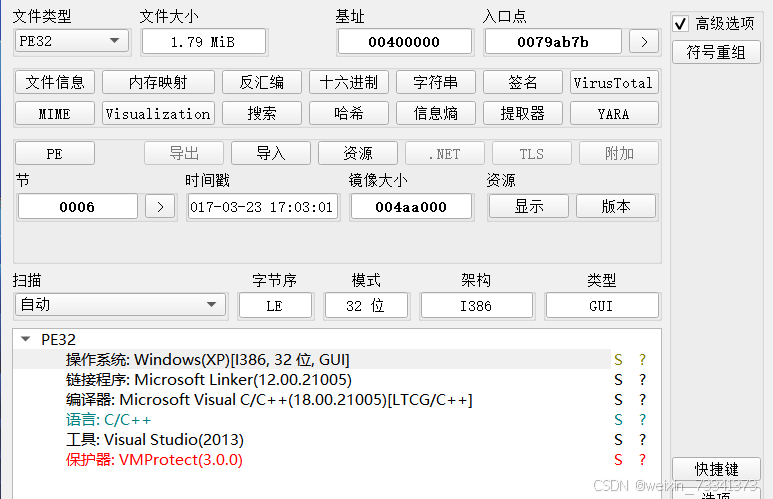This screenshot has height=499, width=773.
Task: Click the YARA button
Action: pos(614,113)
